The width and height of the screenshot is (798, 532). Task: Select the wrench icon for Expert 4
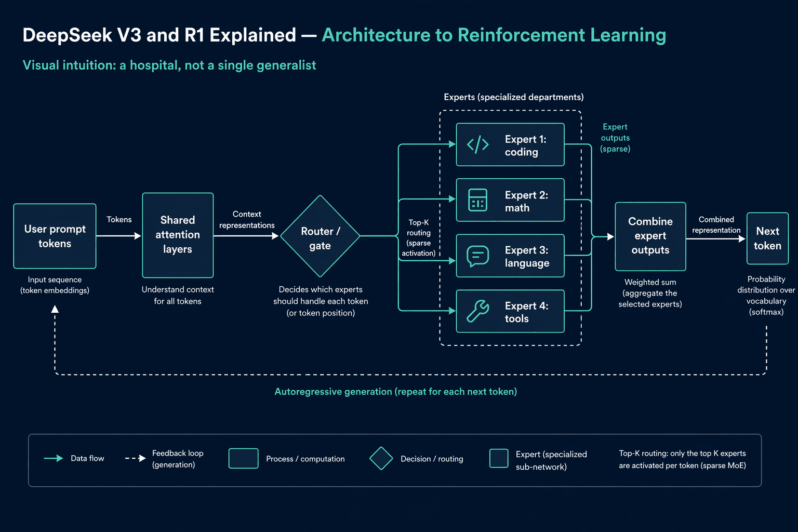(478, 311)
